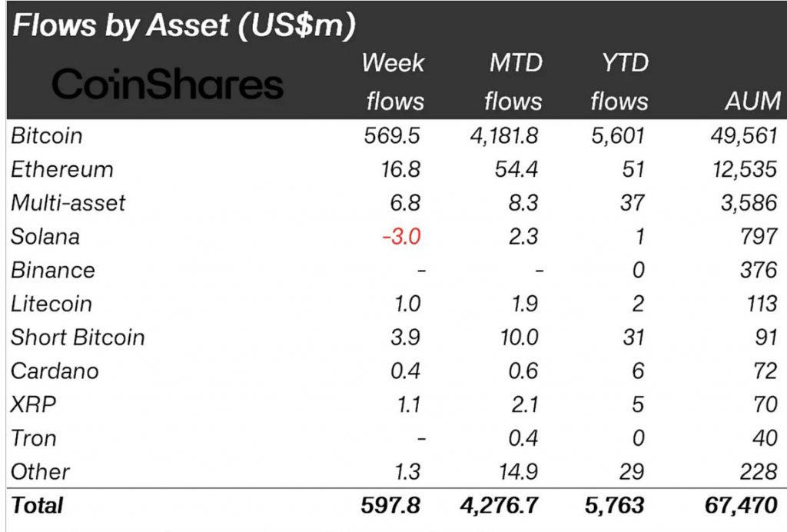This screenshot has height=532, width=787.
Task: Click the bold Total row label
Action: (x=37, y=506)
